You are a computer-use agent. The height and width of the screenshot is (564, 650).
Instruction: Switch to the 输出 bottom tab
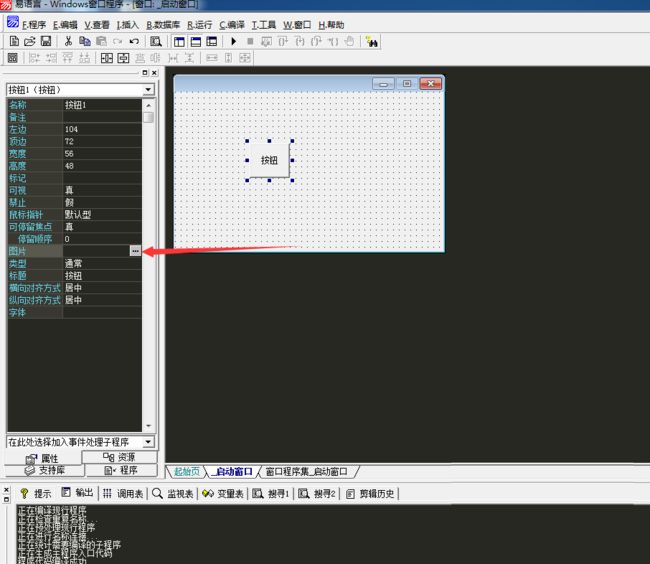tap(78, 493)
